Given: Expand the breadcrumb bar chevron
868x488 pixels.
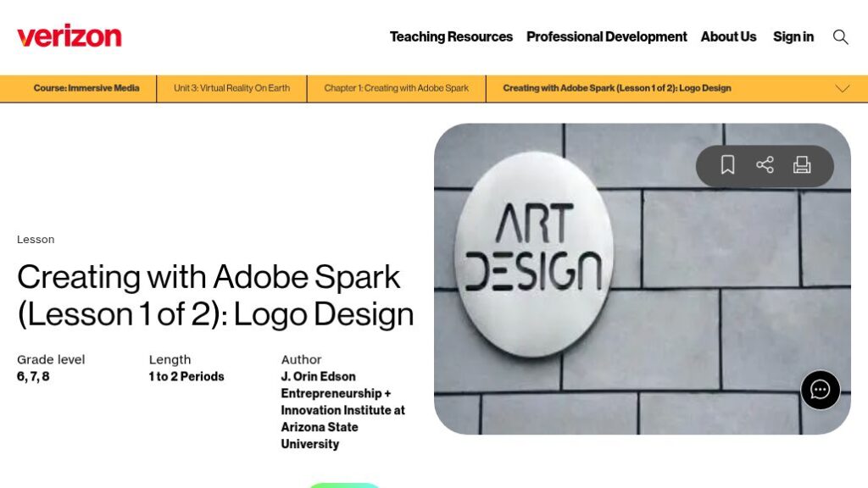Looking at the screenshot, I should point(842,88).
